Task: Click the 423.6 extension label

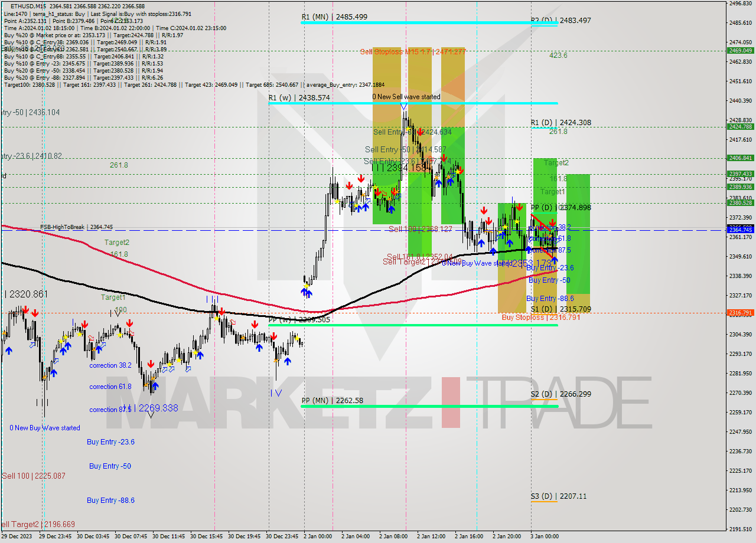Action: pyautogui.click(x=558, y=55)
